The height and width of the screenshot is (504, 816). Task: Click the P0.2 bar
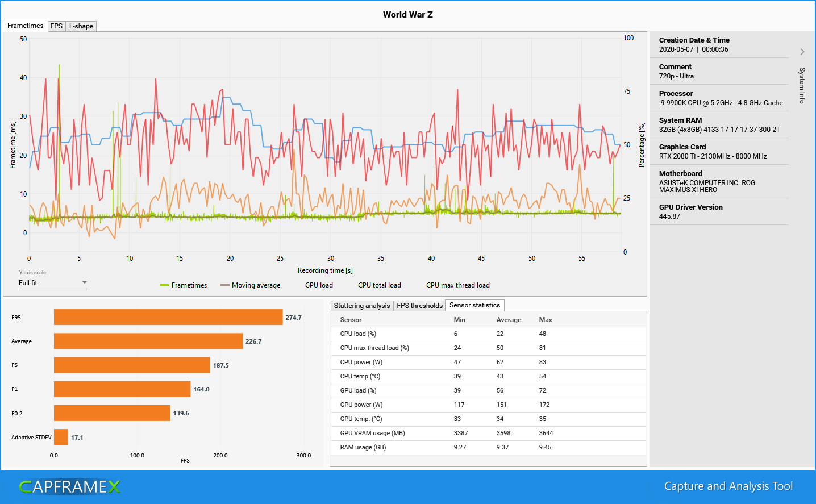[x=112, y=413]
